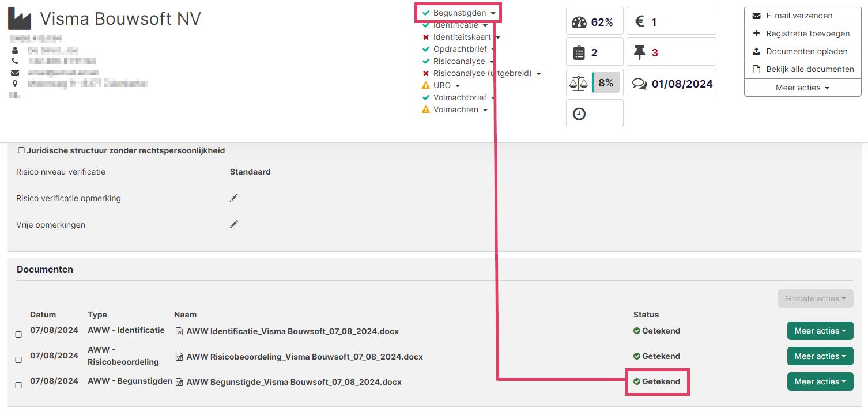Open Meer acties for AWW Begunstigde row

(820, 381)
